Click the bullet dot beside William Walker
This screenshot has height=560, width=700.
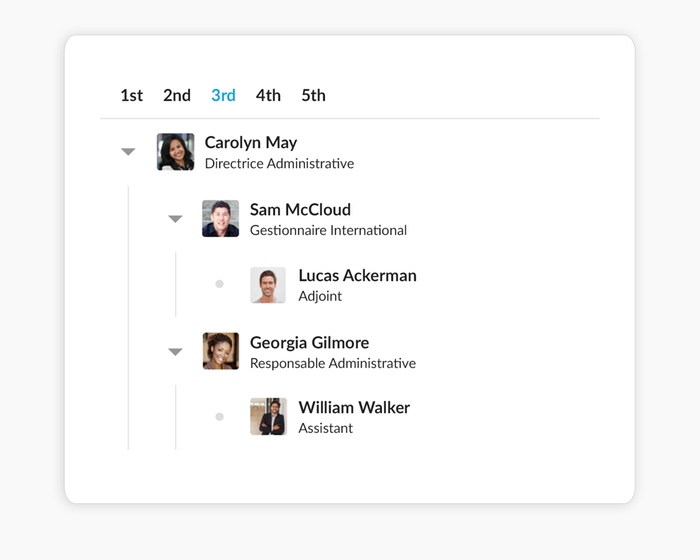coord(220,417)
